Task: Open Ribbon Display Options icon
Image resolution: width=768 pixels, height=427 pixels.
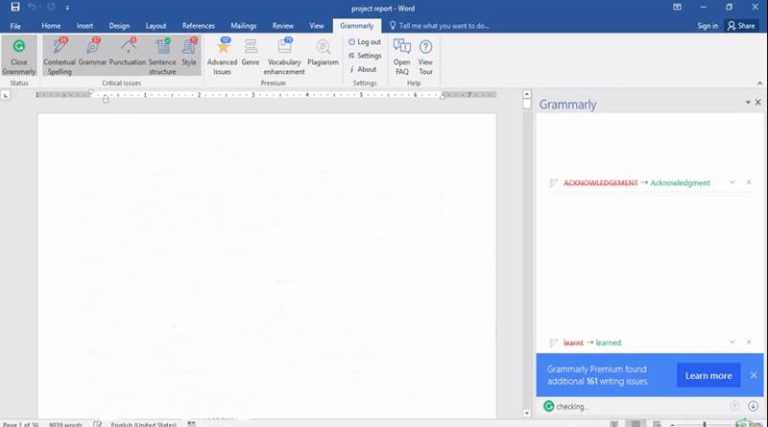Action: click(677, 7)
